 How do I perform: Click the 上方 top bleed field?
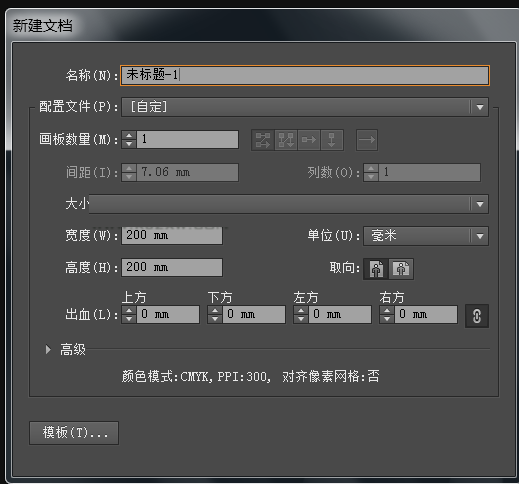[x=168, y=314]
